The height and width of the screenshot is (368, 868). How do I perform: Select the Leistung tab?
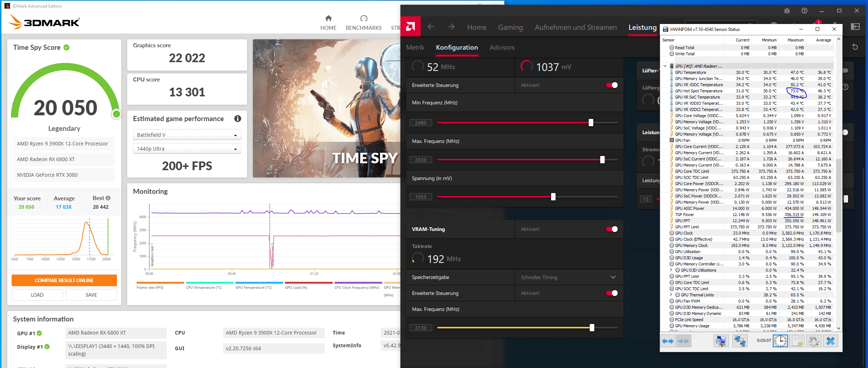coord(642,27)
